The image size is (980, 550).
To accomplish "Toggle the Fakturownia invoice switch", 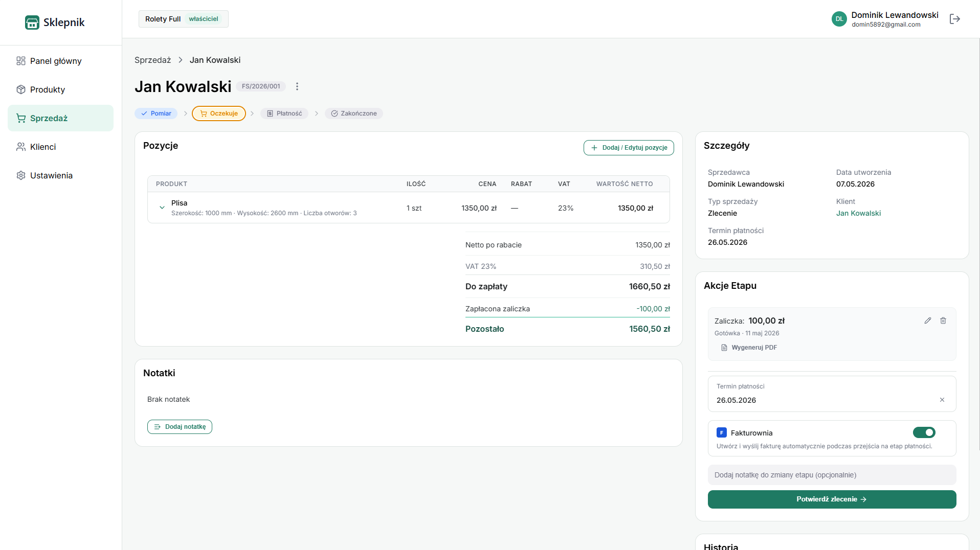I will coord(924,432).
